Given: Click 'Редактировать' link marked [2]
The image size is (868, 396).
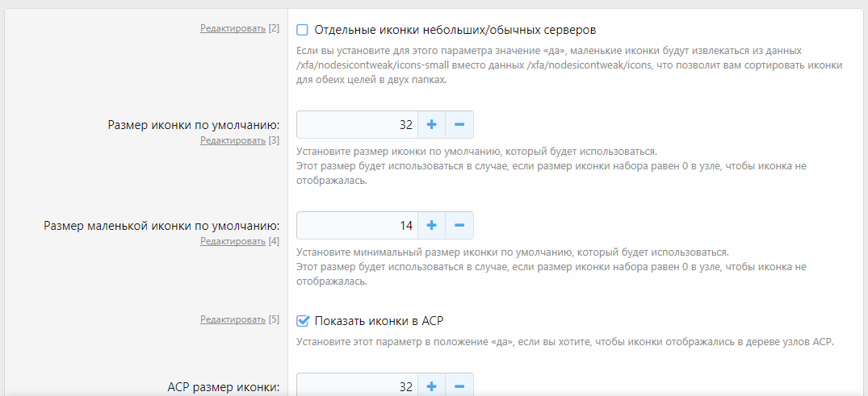Looking at the screenshot, I should [233, 28].
